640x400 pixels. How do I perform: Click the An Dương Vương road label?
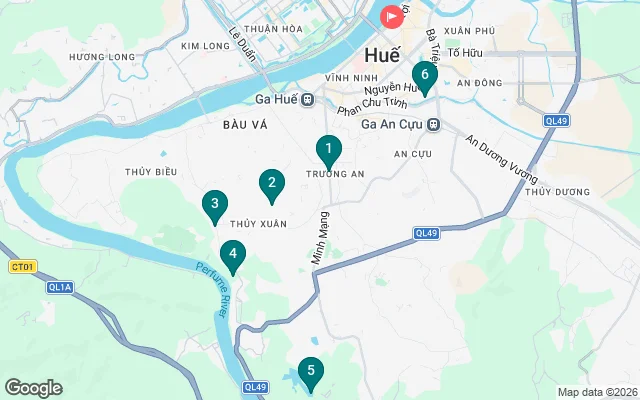[x=502, y=159]
